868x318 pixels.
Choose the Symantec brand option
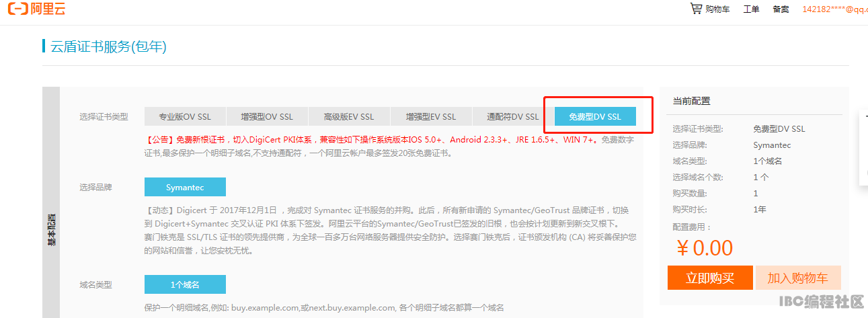pyautogui.click(x=185, y=187)
